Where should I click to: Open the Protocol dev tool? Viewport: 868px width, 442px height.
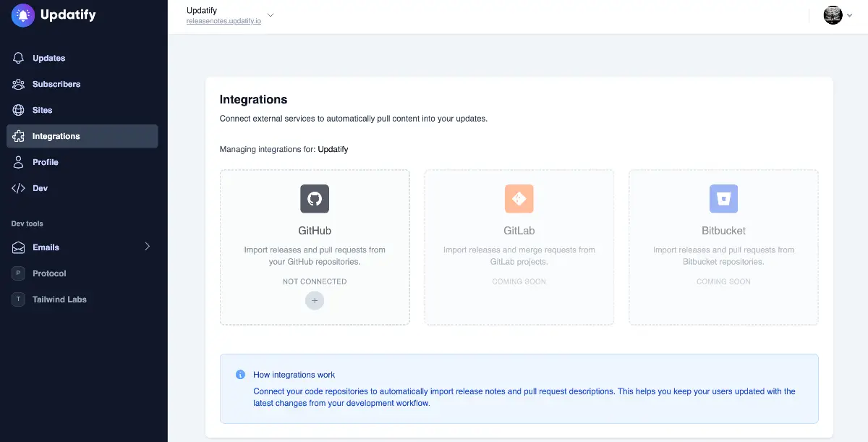pyautogui.click(x=82, y=273)
